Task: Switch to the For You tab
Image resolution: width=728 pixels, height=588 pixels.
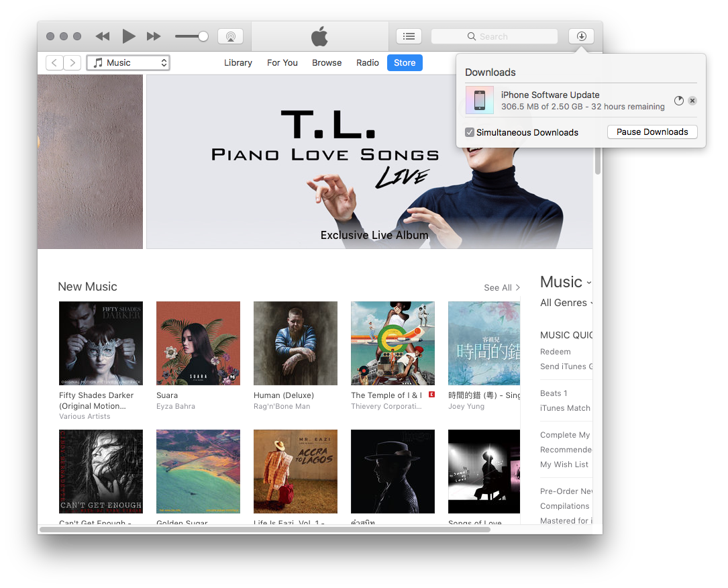Action: [x=282, y=62]
